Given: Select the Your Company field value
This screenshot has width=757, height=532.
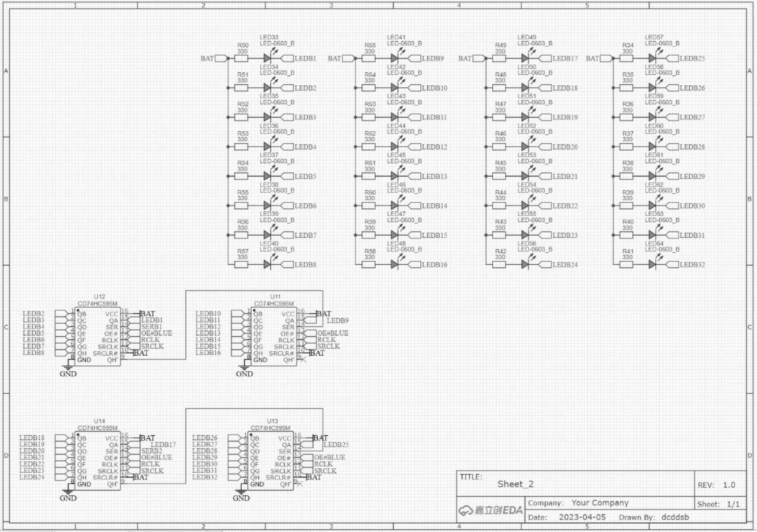Looking at the screenshot, I should [600, 503].
